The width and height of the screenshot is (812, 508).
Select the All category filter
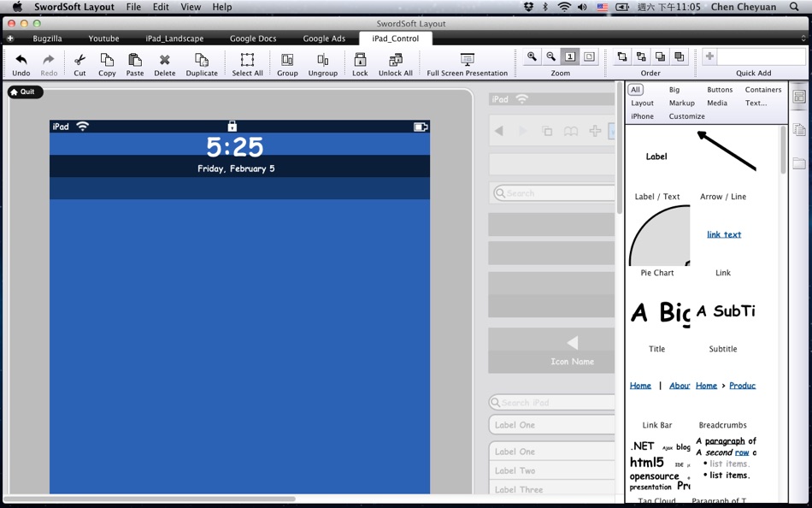coord(635,90)
